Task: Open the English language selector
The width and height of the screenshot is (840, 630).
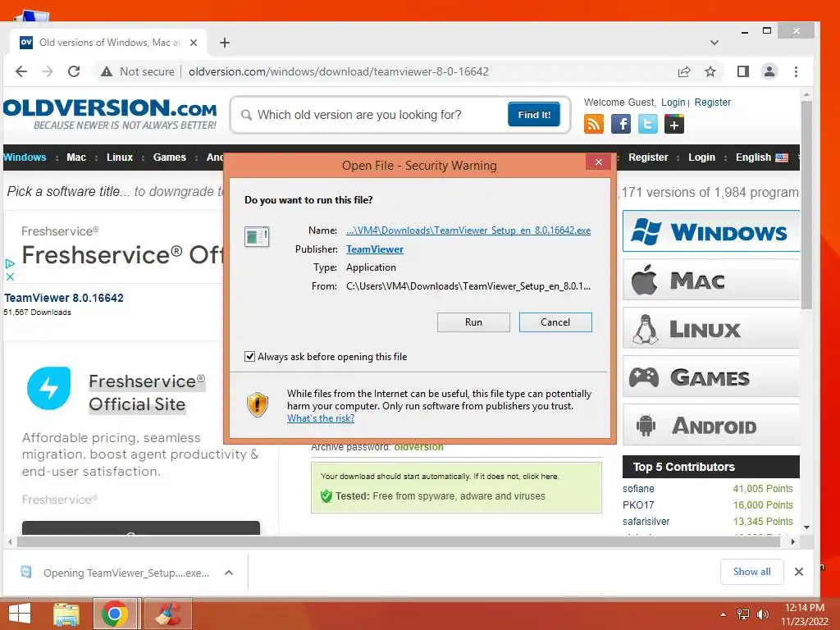Action: [762, 157]
